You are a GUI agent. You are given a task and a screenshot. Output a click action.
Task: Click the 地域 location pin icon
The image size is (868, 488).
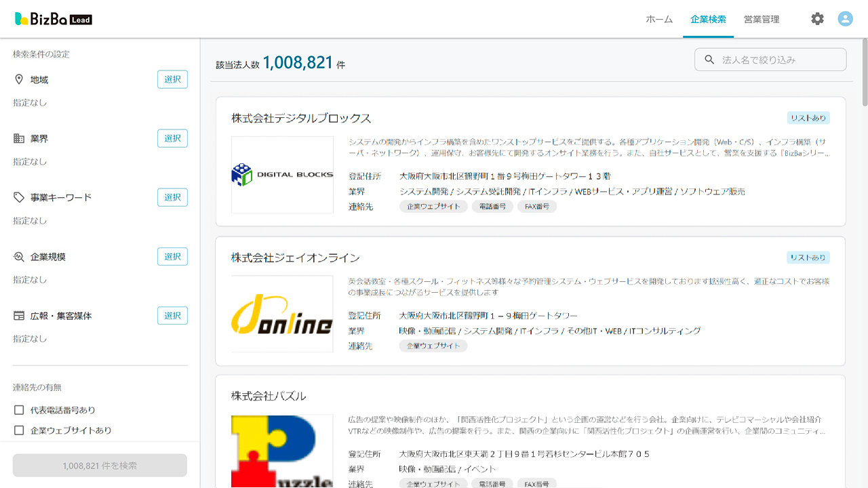[19, 80]
